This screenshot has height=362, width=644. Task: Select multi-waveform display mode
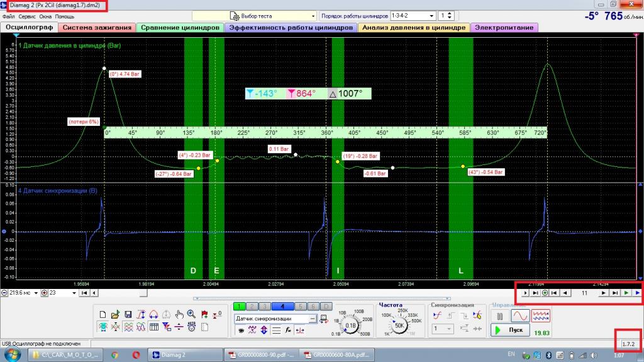pyautogui.click(x=540, y=316)
